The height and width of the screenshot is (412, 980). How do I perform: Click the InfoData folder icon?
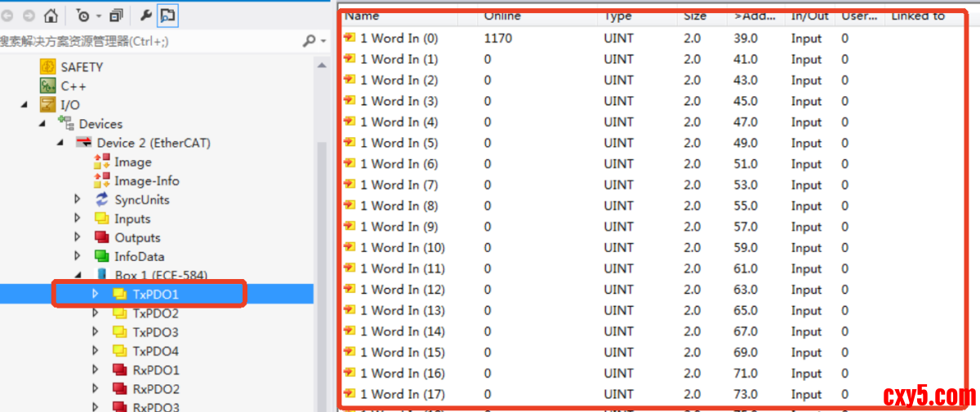point(102,256)
